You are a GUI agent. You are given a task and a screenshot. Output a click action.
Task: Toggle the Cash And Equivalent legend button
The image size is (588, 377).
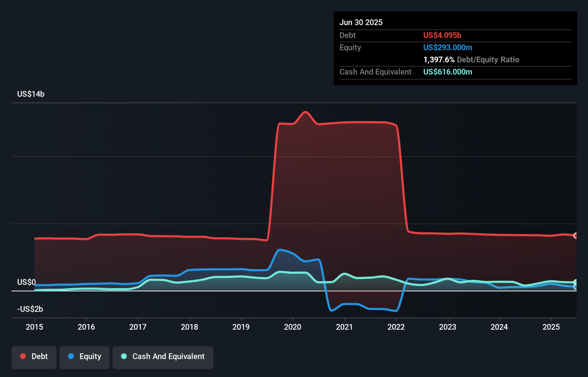163,357
